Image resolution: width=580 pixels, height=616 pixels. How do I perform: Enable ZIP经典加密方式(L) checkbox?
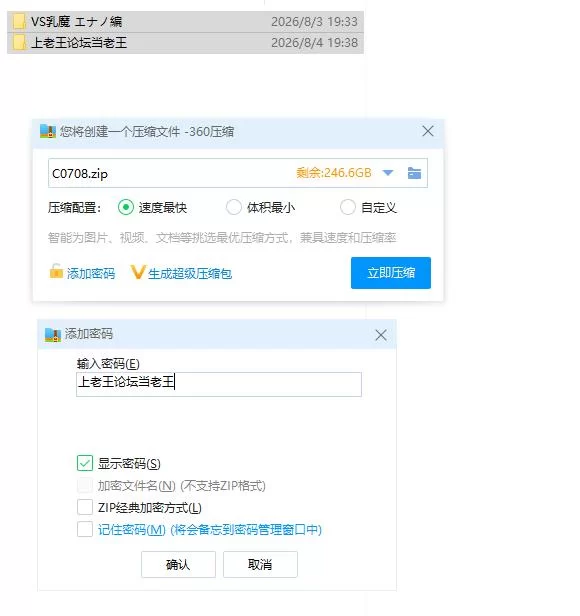click(85, 507)
